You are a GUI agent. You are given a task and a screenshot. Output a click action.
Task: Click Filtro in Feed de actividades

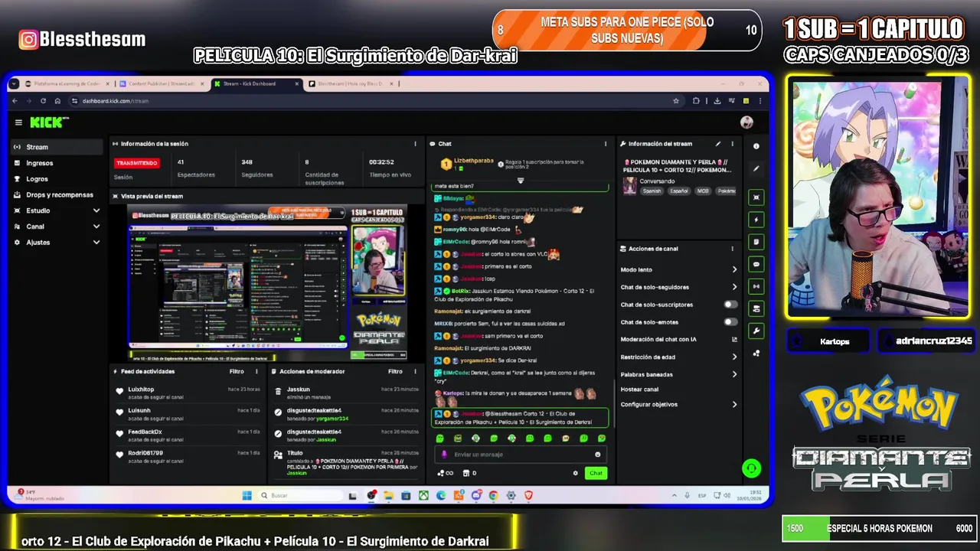[237, 371]
